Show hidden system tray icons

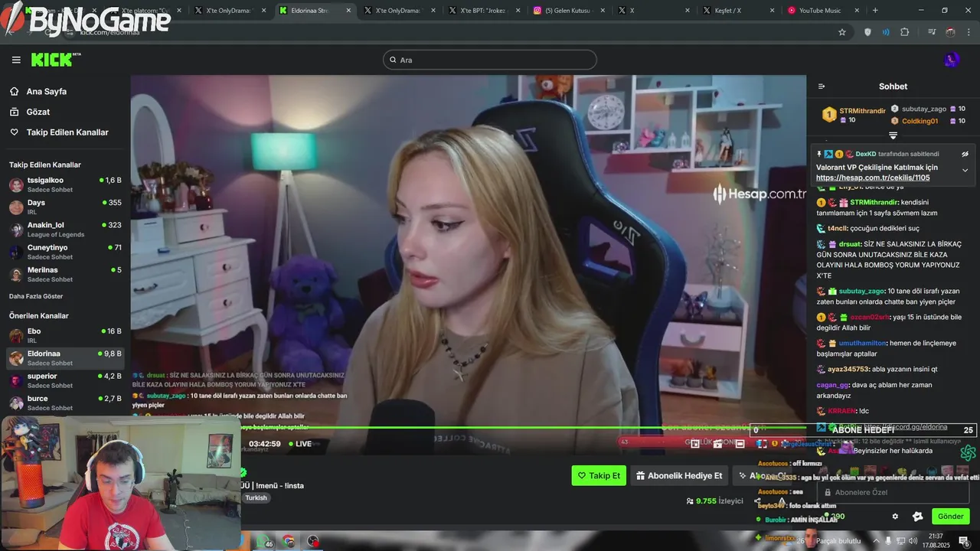pyautogui.click(x=876, y=541)
